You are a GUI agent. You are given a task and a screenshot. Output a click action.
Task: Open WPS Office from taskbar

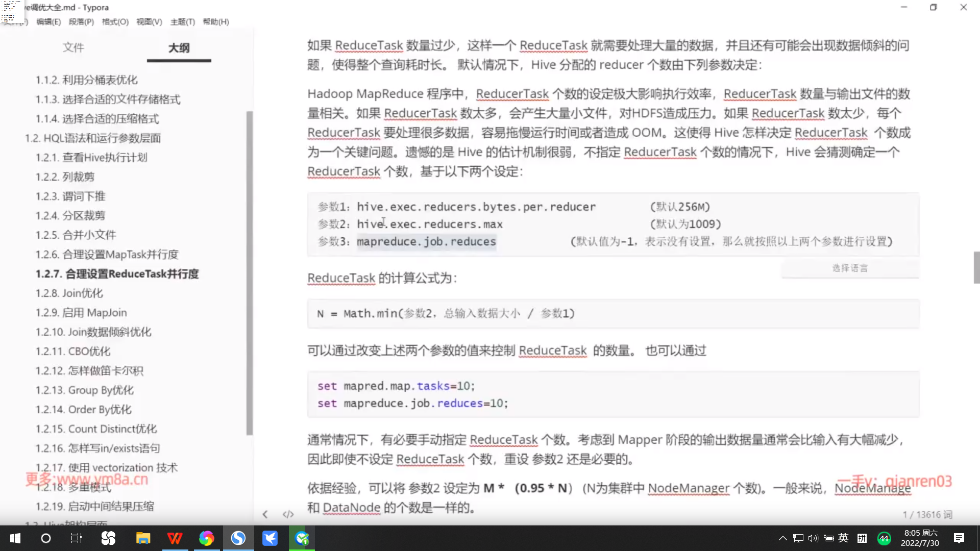pyautogui.click(x=175, y=538)
